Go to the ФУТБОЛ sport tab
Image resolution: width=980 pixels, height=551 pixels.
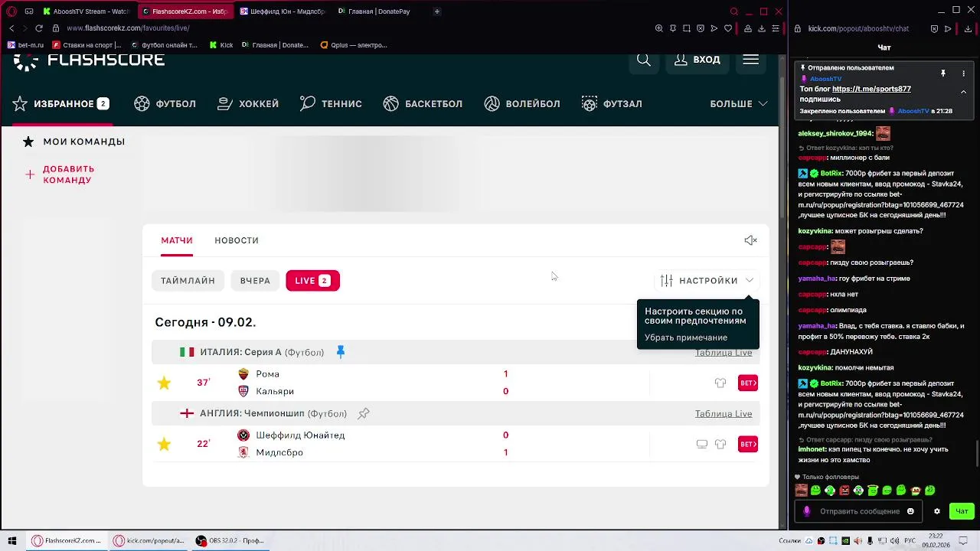pyautogui.click(x=165, y=103)
